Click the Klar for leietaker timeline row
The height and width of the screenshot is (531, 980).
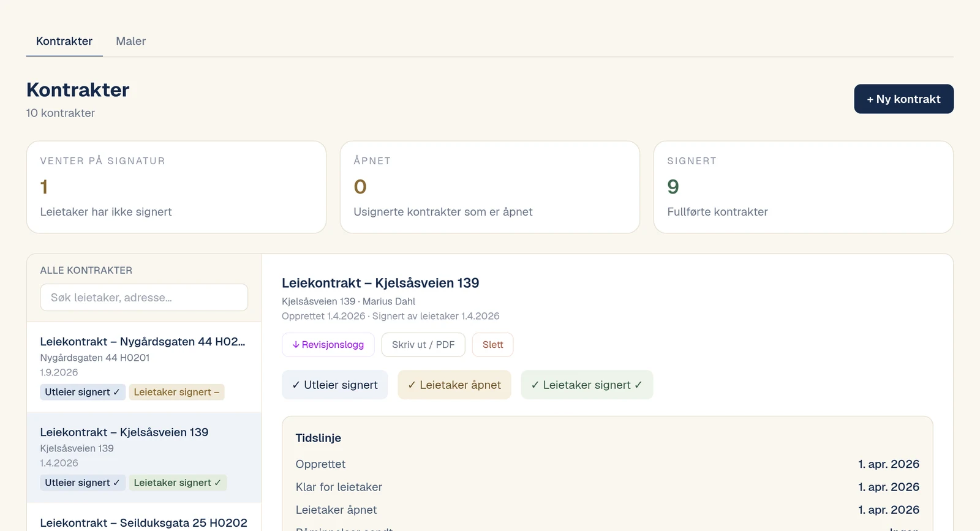pos(608,487)
